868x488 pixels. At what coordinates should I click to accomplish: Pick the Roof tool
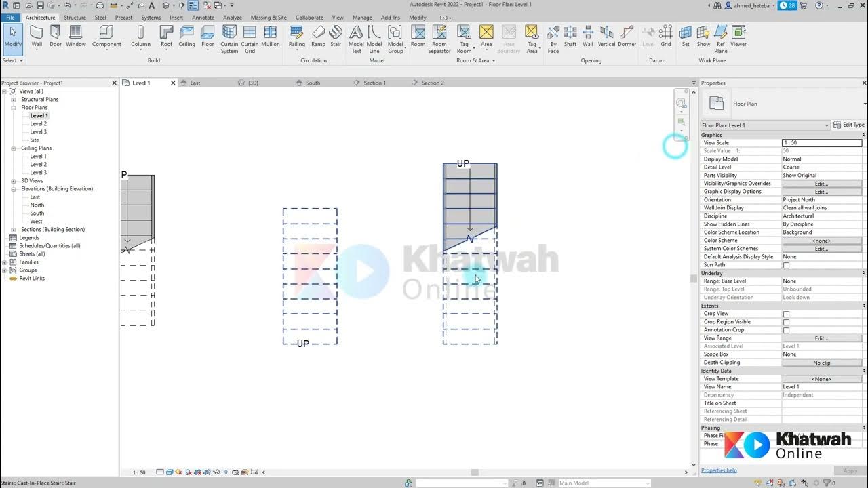[x=166, y=37]
